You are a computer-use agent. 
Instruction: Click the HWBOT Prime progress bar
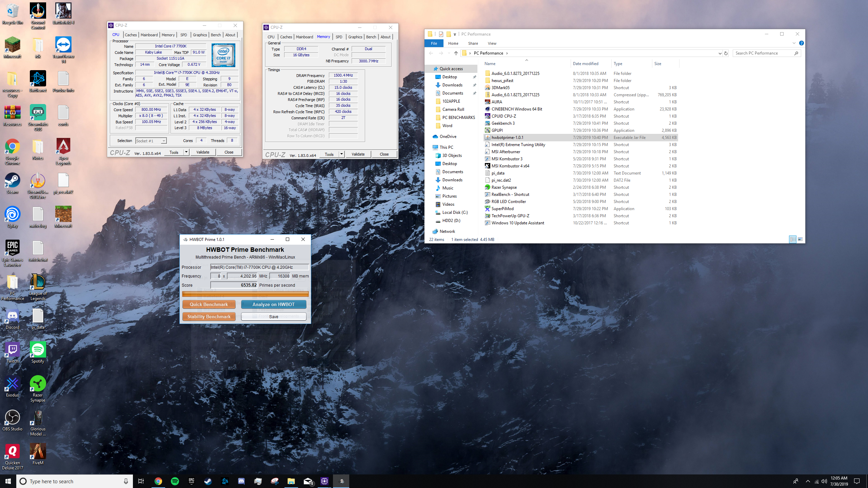[x=245, y=294]
